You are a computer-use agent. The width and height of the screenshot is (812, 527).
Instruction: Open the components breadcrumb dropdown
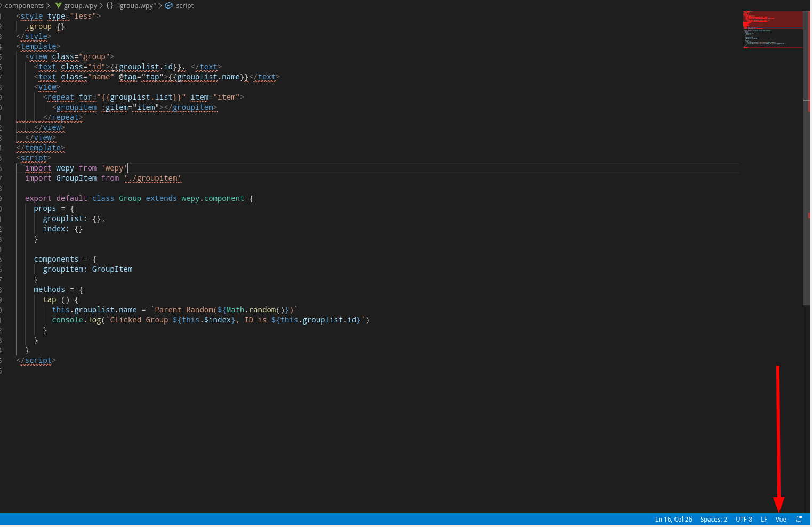[x=24, y=5]
